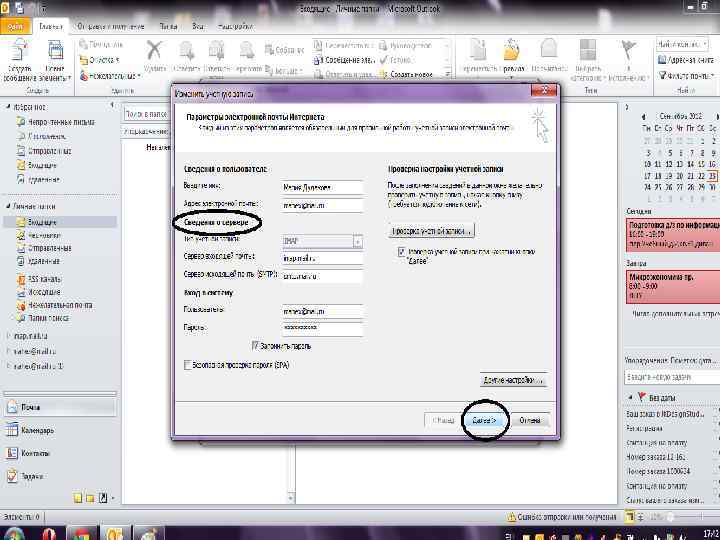Open Календарь (Calendar) in navigation pane

[x=60, y=430]
